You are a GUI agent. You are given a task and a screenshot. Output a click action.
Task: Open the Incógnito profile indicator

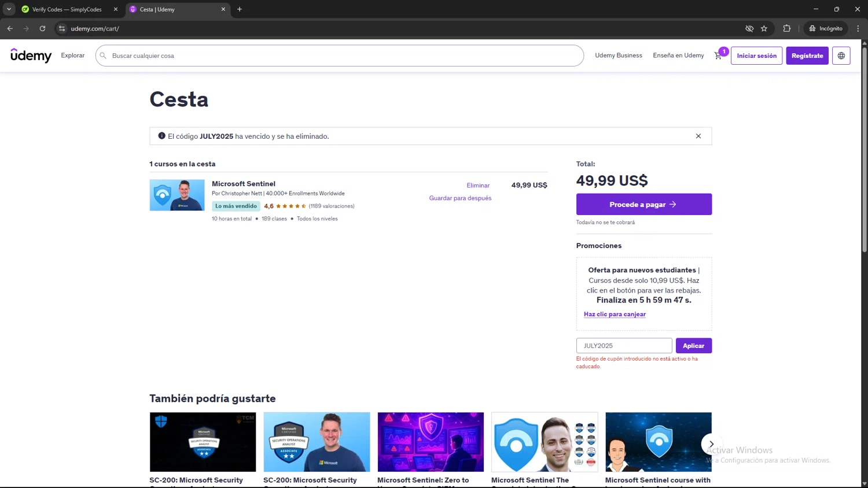click(826, 28)
